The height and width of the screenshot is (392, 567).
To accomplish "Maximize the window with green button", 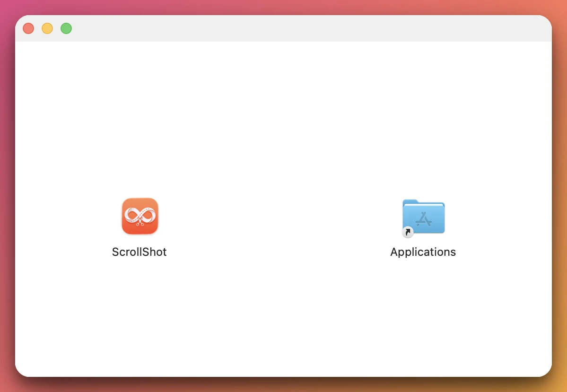I will (66, 28).
